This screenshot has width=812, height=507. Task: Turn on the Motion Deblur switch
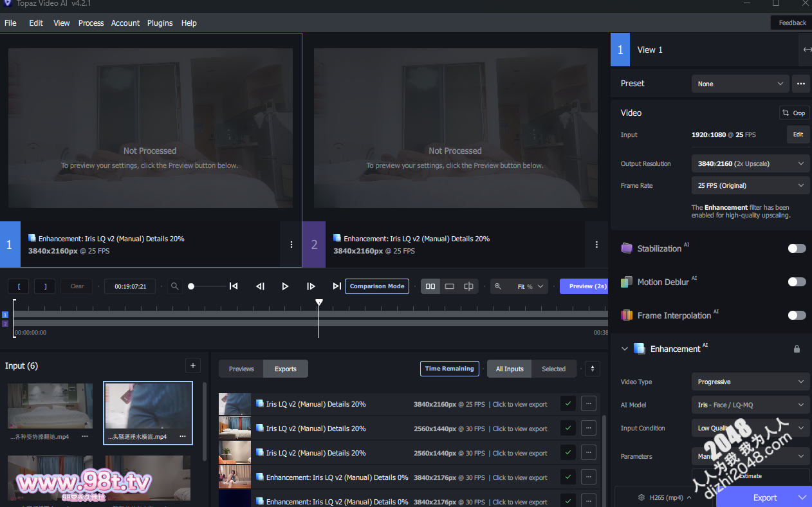[x=797, y=282]
